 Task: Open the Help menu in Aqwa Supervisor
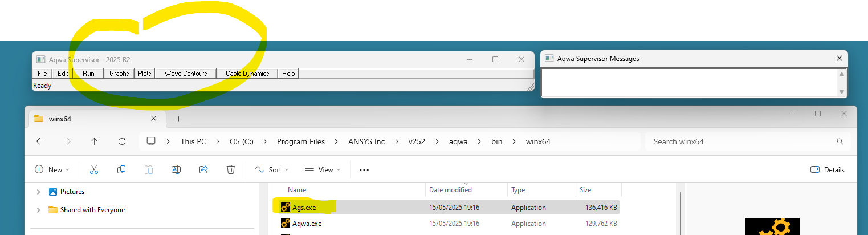(x=288, y=74)
